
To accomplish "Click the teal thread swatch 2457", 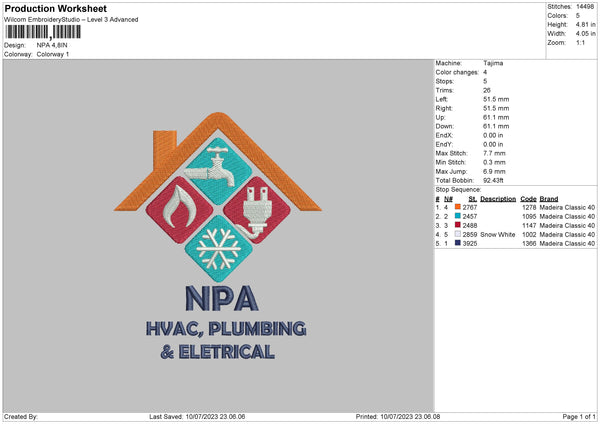I will tap(457, 216).
